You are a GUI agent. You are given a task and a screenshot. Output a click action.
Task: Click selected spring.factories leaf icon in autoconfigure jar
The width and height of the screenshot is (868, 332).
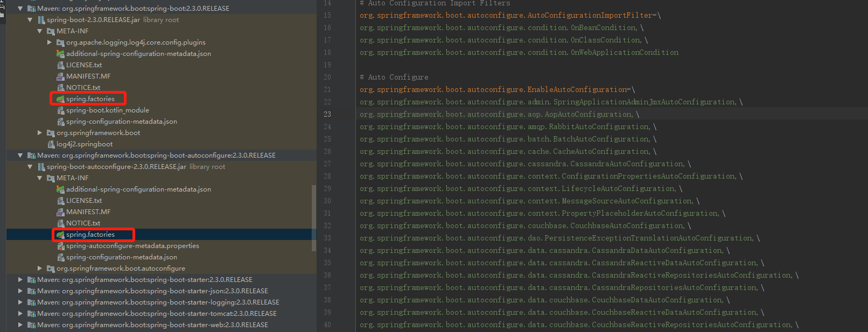coord(60,235)
